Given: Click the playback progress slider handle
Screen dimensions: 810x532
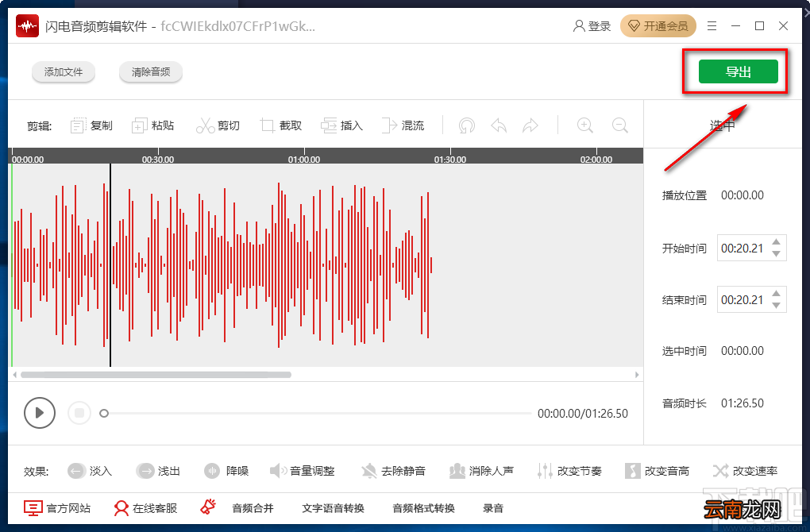Looking at the screenshot, I should coord(104,413).
